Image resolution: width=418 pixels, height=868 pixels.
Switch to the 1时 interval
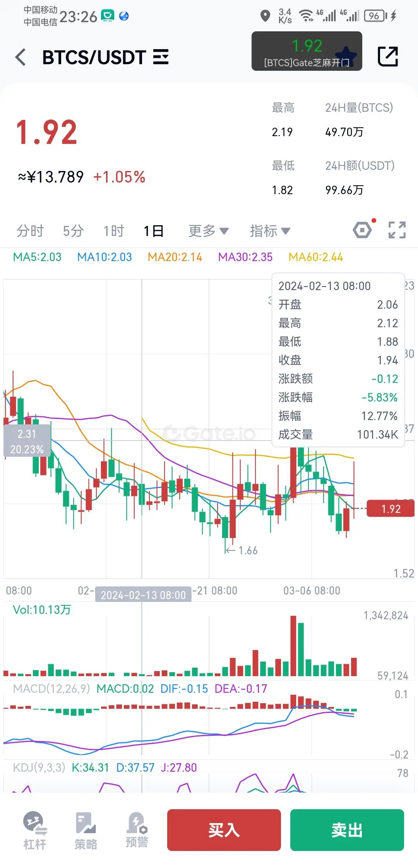click(x=113, y=231)
